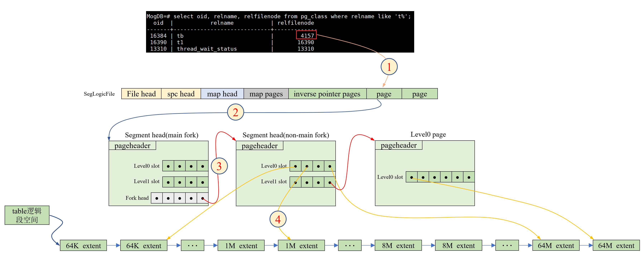Click the first 8M extent box

[x=398, y=246]
